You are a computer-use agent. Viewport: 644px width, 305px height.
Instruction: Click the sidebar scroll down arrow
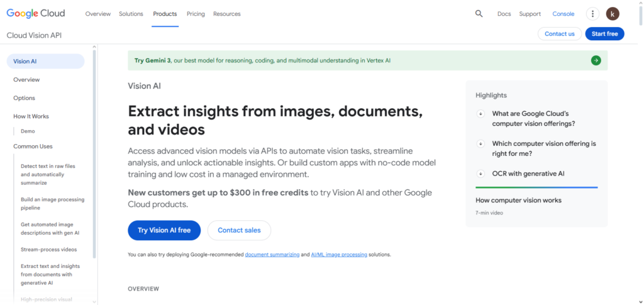pyautogui.click(x=94, y=302)
